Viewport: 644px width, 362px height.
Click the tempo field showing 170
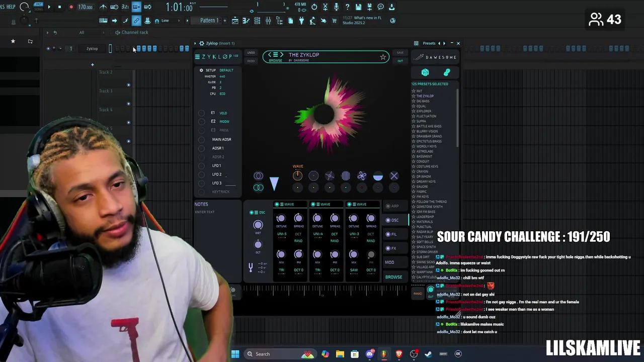tap(85, 7)
